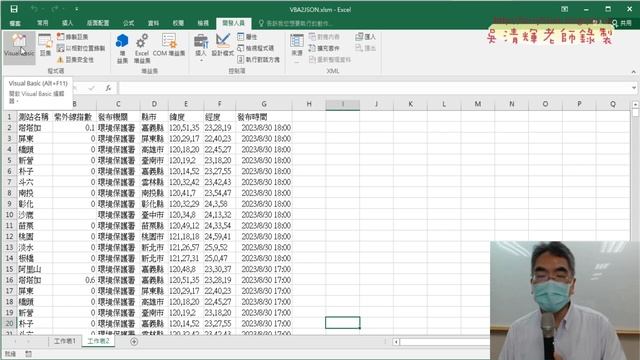Open 巨集安全性 (Macro Security) settings
This screenshot has height=360, width=640.
tap(76, 60)
